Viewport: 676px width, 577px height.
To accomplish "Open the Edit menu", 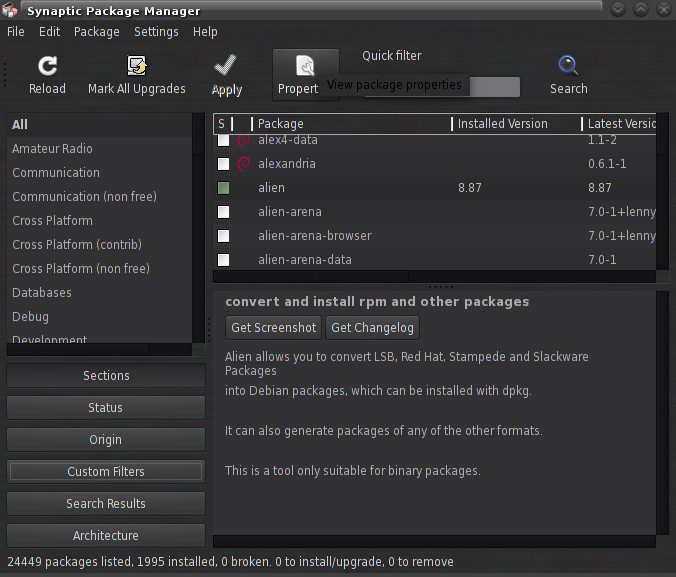I will point(49,31).
